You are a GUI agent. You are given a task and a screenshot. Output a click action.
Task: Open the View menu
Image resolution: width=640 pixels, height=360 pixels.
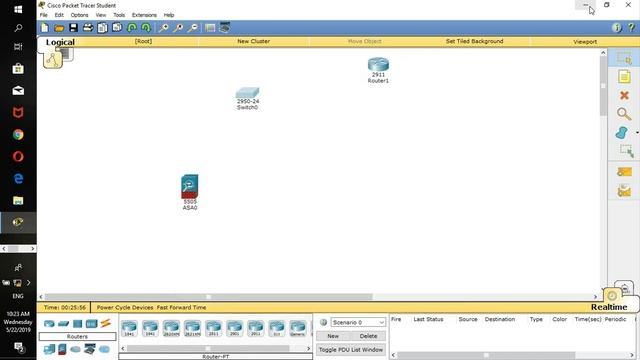pyautogui.click(x=101, y=15)
